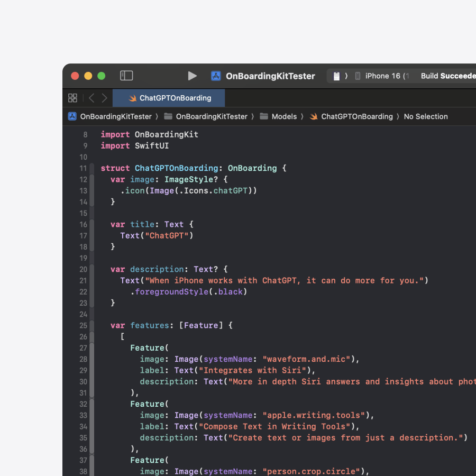This screenshot has height=476, width=476.
Task: Click the forward navigation chevron
Action: (x=104, y=98)
